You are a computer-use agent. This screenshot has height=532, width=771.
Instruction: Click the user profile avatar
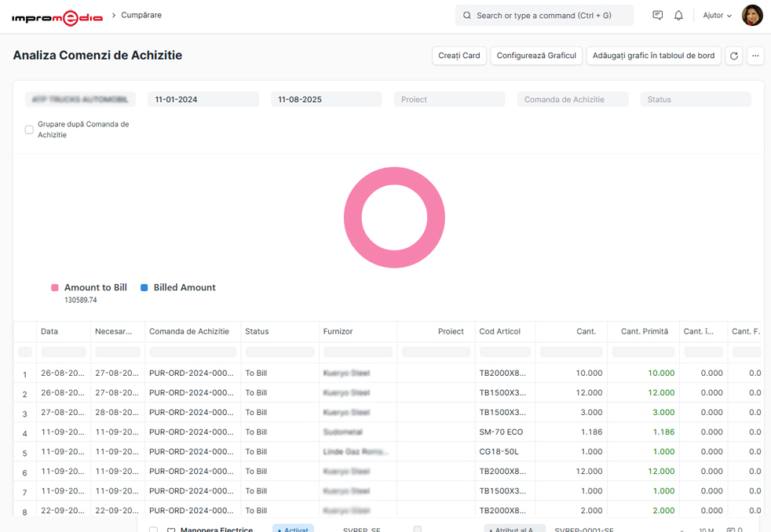point(751,16)
